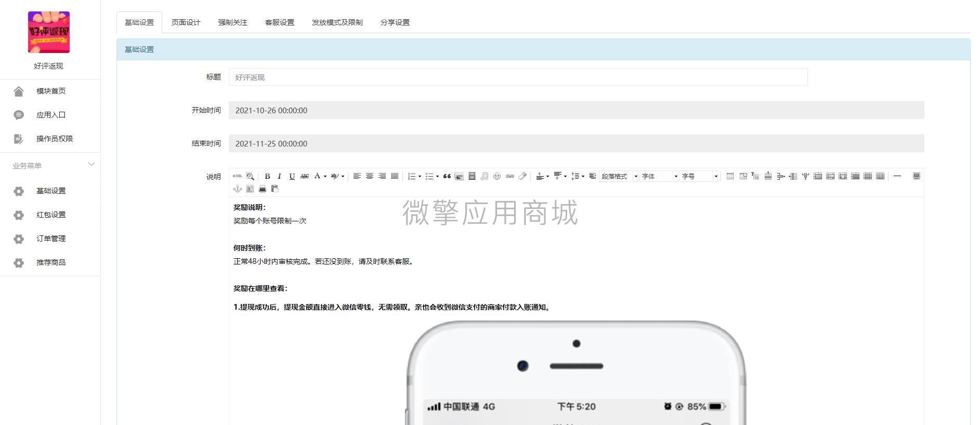Insert a hyperlink
Image resolution: width=980 pixels, height=425 pixels.
click(510, 176)
